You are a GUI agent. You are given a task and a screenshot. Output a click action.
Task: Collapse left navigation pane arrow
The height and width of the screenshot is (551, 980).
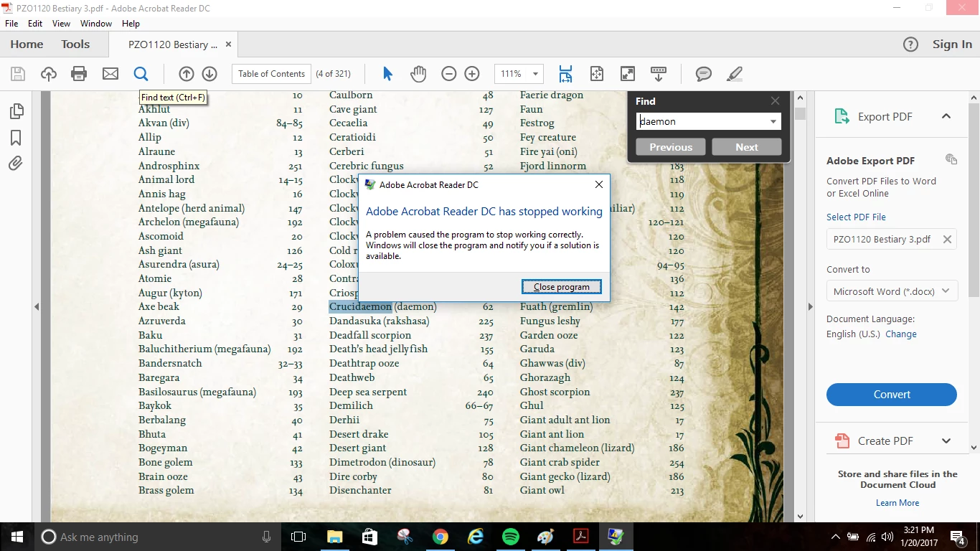coord(37,306)
